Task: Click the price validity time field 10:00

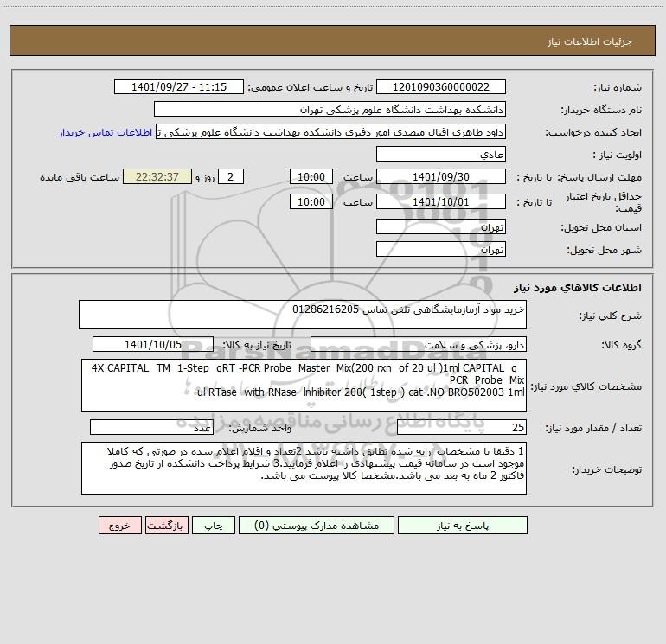Action: tap(311, 201)
